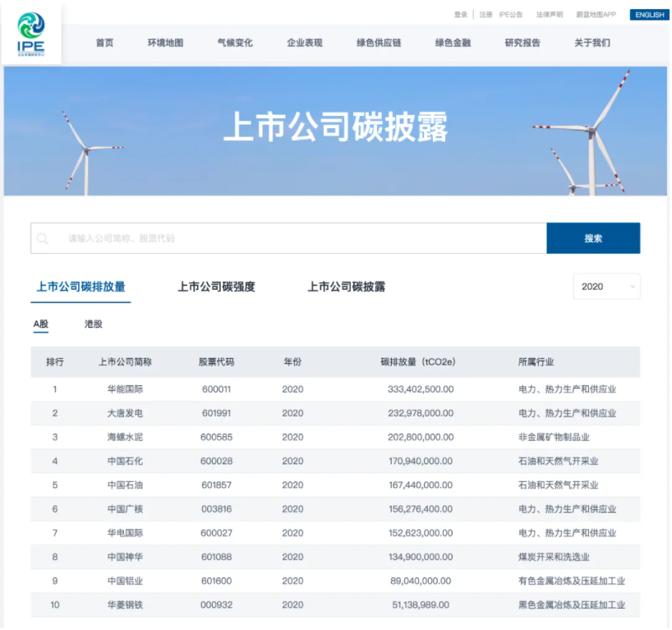Focus the company name search field

[x=289, y=238]
